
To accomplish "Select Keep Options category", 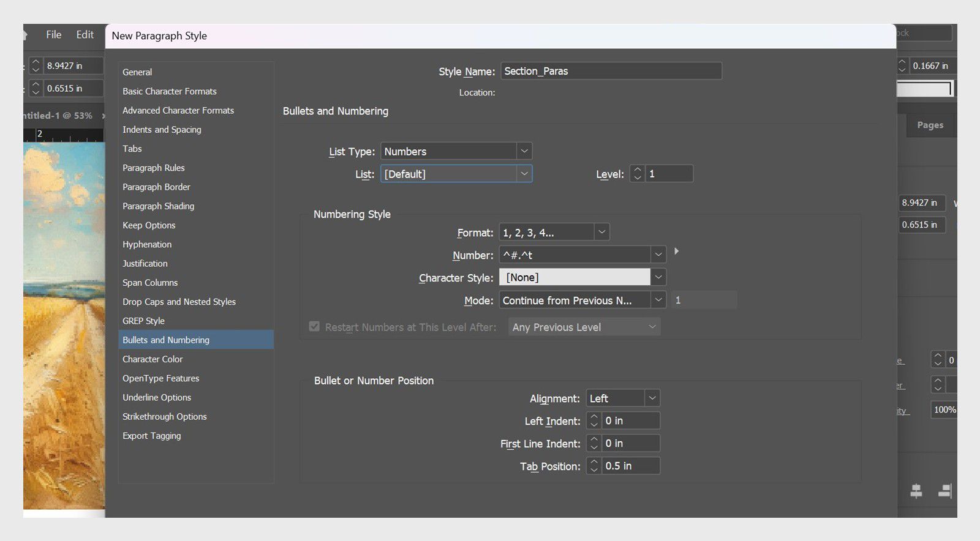I will (x=195, y=225).
